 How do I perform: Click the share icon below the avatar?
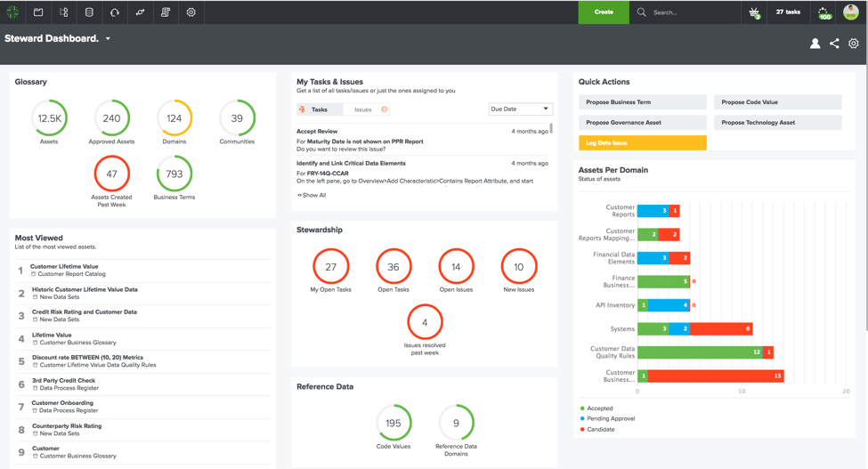point(834,44)
